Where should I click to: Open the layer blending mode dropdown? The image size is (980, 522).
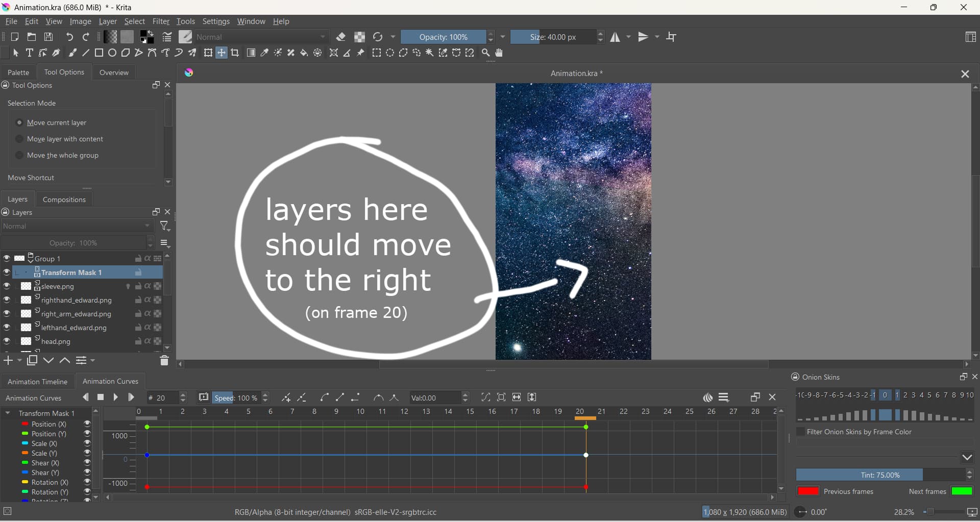77,227
